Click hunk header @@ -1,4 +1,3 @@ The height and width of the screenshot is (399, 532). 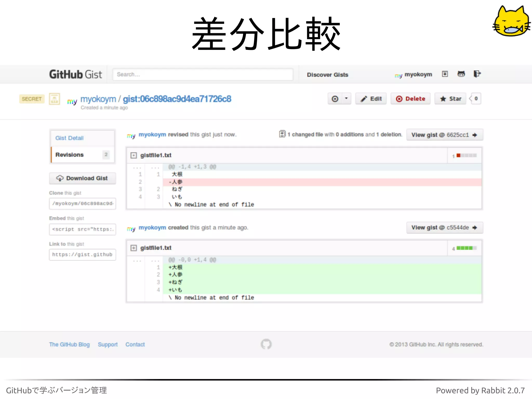(322, 167)
